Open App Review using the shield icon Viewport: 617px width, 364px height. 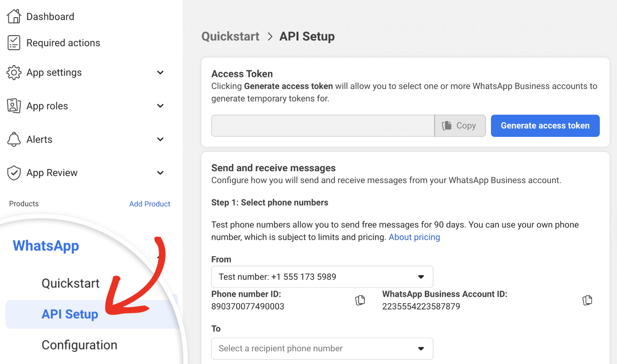14,173
